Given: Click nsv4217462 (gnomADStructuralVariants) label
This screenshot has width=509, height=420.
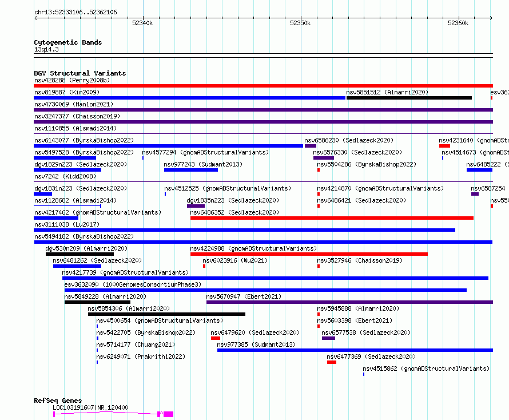Looking at the screenshot, I should pos(98,212).
